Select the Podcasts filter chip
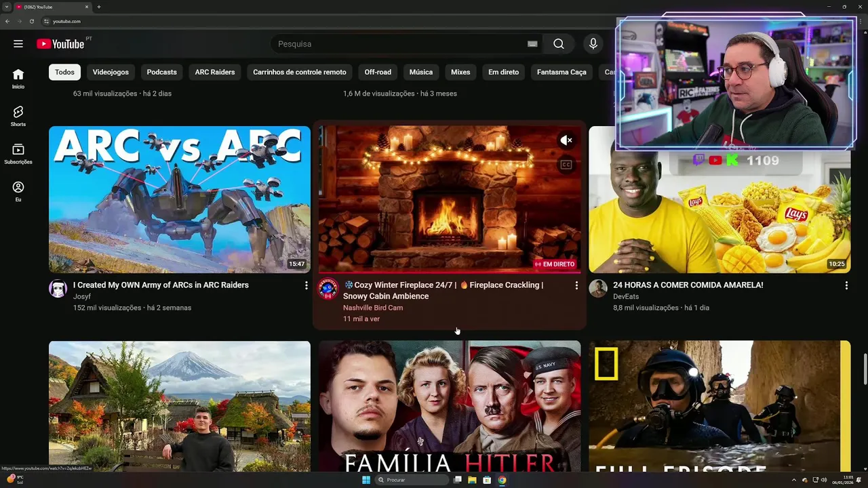Screen dimensions: 868x488 [161, 72]
